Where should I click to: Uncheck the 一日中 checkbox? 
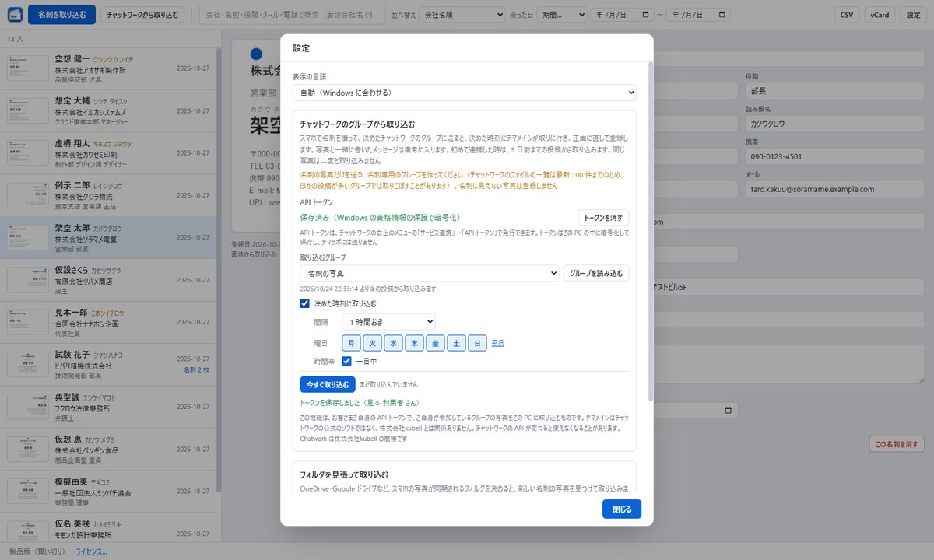[x=347, y=361]
